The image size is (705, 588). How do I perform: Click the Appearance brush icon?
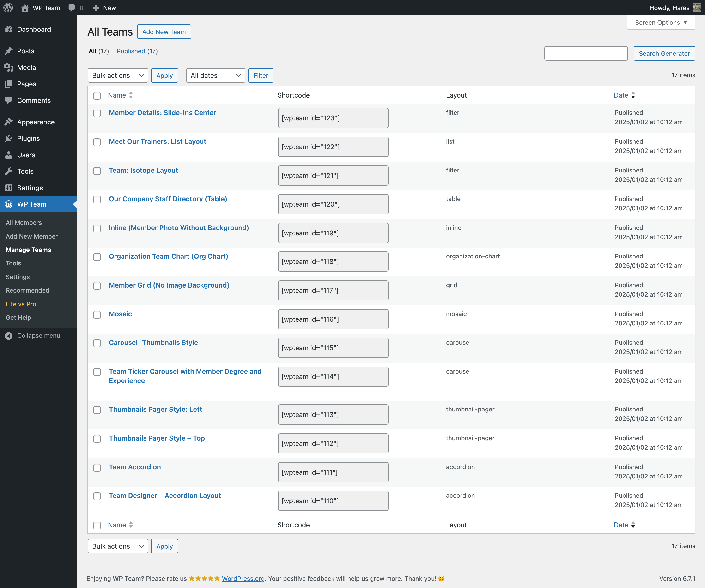(x=9, y=122)
